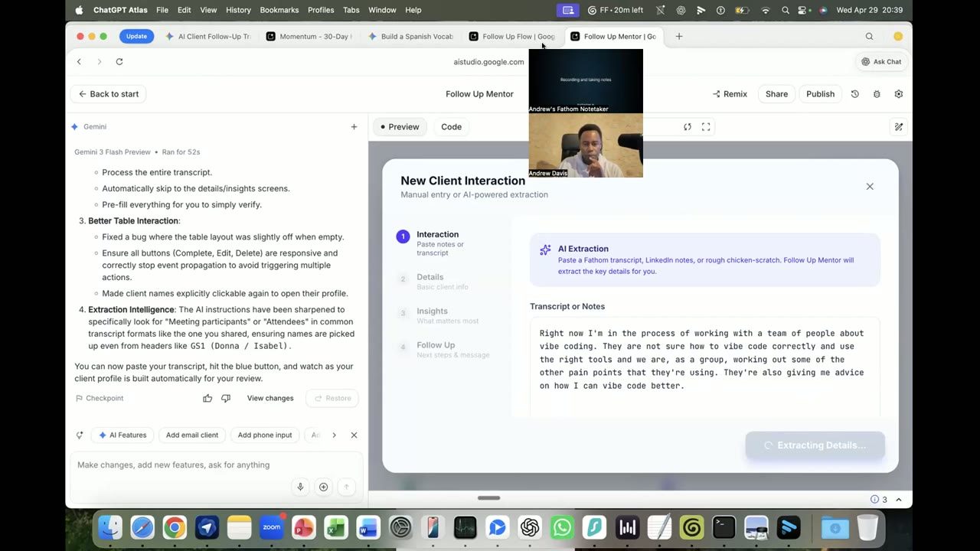
Task: Click the Update pill button
Action: 136,36
